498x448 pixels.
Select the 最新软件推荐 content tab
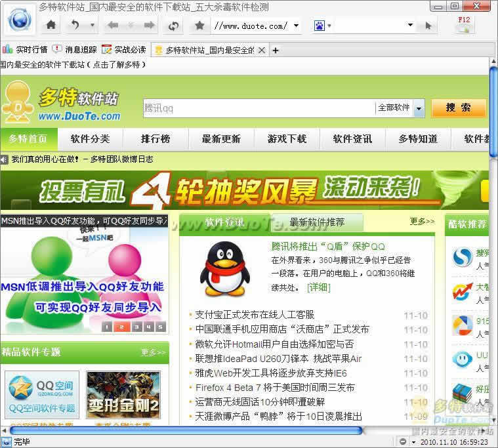click(317, 222)
